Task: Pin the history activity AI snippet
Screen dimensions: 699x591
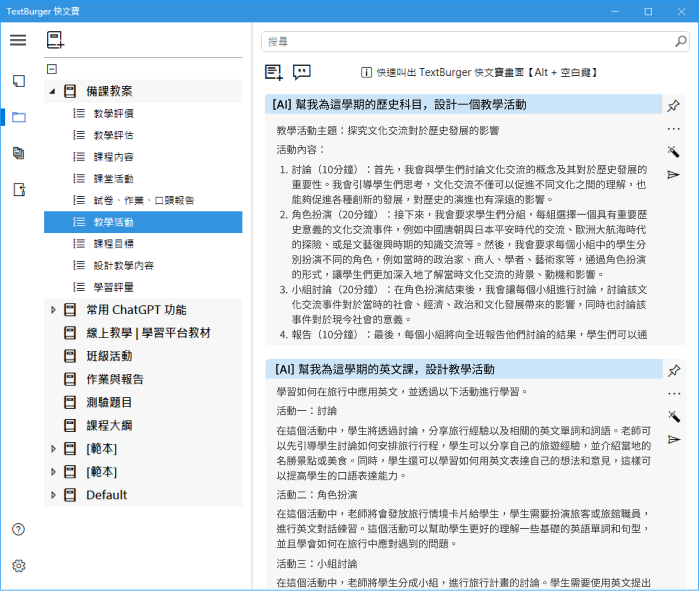Action: click(674, 106)
